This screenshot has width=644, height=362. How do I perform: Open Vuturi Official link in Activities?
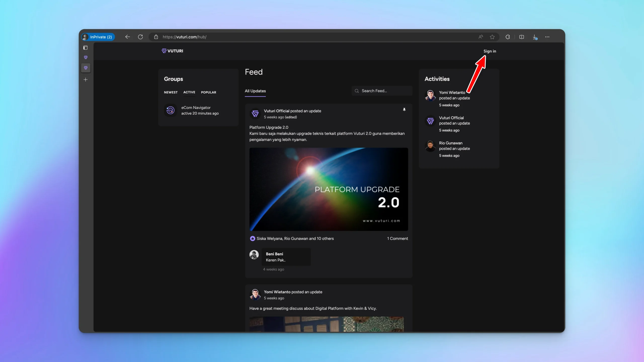[x=451, y=118]
